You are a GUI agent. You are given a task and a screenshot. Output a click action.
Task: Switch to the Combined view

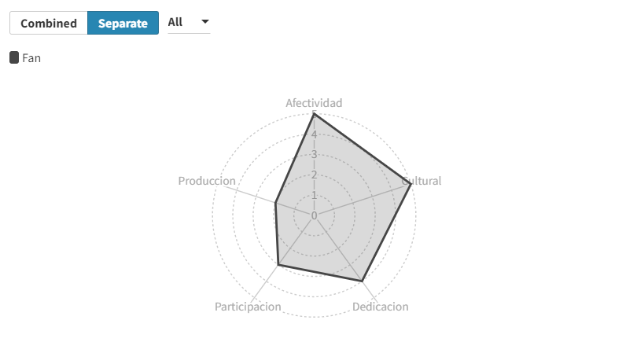click(x=49, y=23)
